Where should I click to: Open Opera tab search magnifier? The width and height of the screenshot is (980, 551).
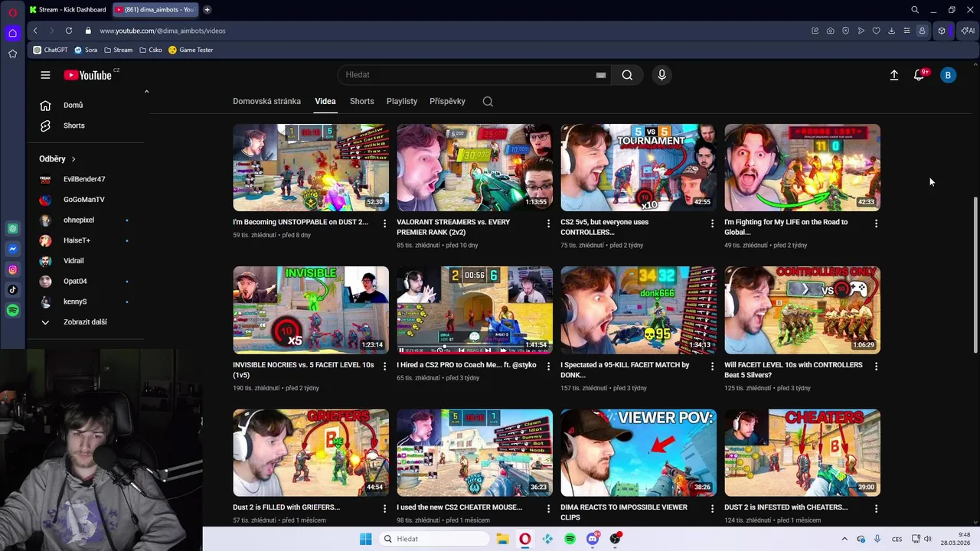click(914, 10)
